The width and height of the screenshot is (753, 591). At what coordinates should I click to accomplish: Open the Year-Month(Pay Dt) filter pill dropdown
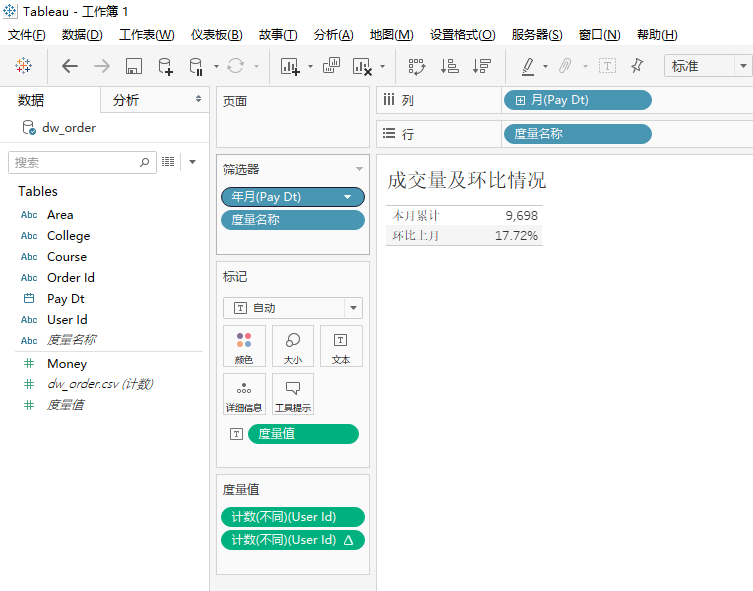(x=348, y=197)
